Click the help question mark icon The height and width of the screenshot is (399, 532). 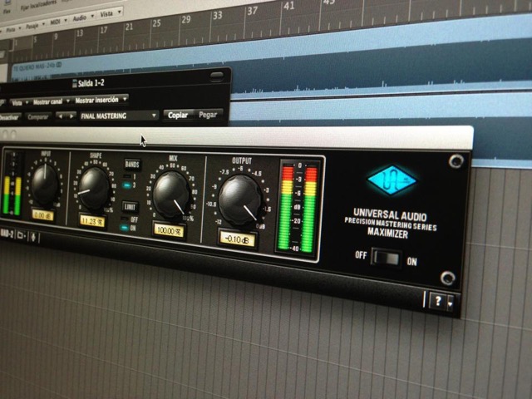(437, 301)
